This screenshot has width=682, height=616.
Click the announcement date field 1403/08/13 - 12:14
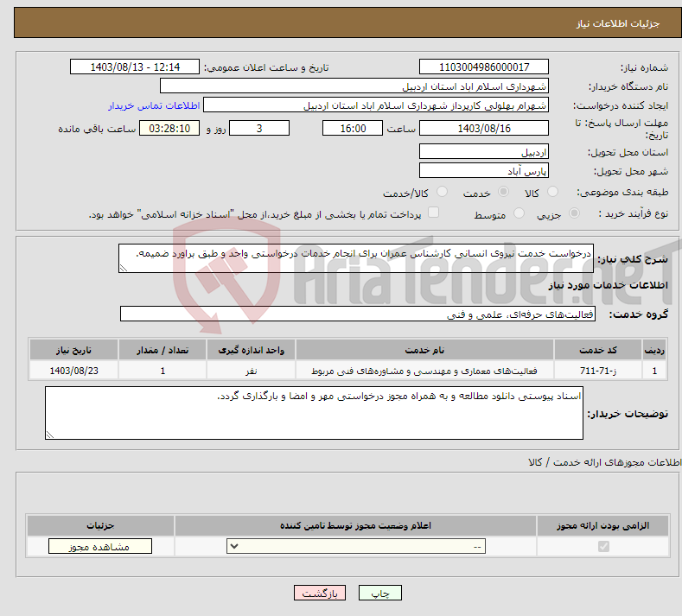(x=134, y=67)
